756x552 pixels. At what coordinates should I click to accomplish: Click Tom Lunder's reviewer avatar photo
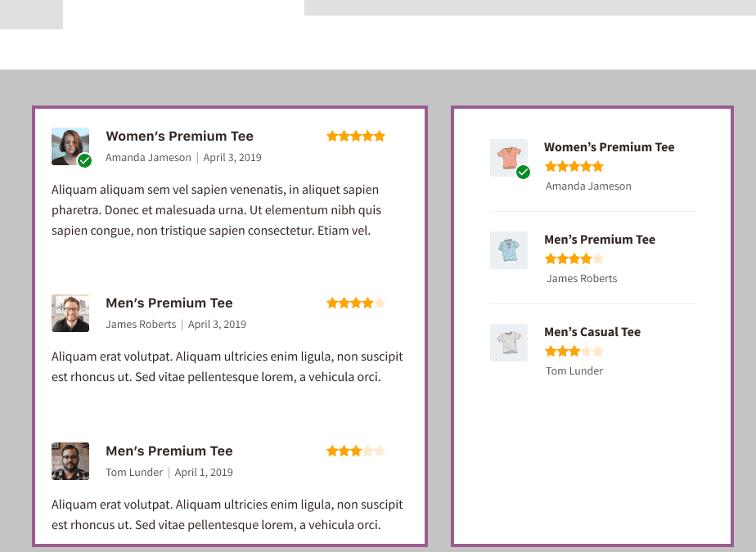tap(70, 461)
